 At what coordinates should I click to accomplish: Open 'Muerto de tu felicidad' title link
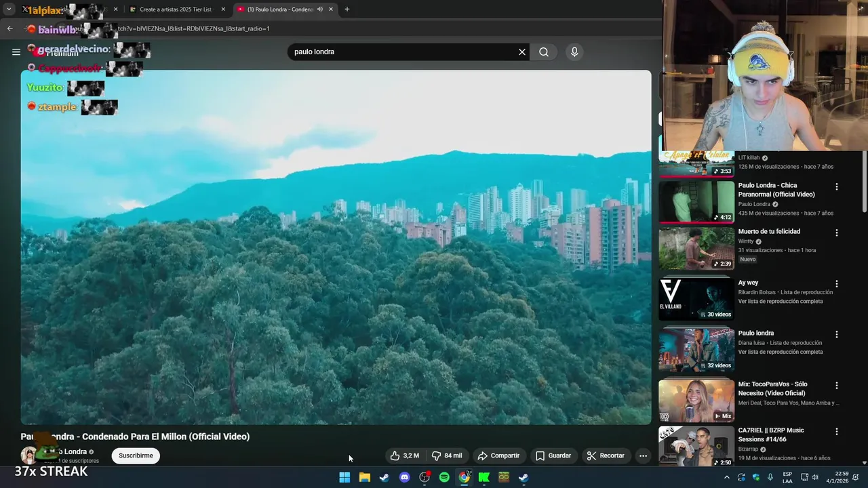click(769, 232)
